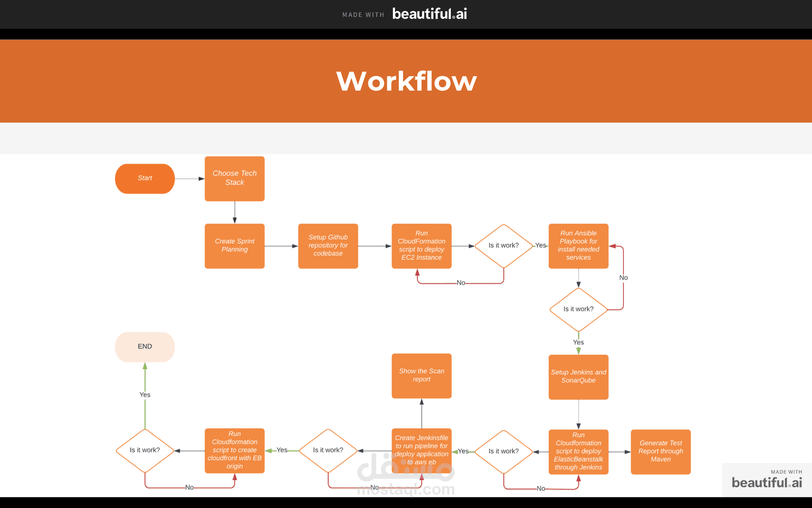Click the 'Yes' label above Setup Jenkins box

(x=579, y=342)
